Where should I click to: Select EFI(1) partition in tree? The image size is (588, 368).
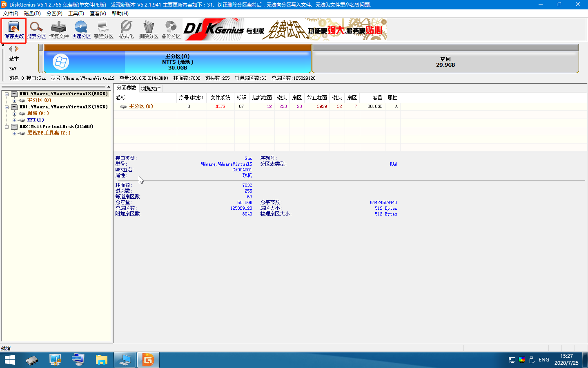[36, 120]
